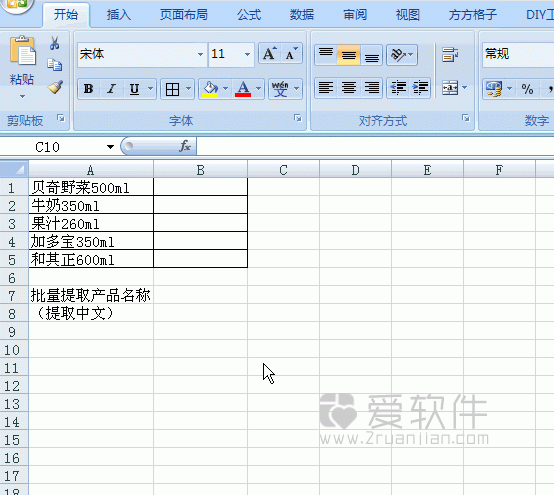Set top vertical alignment

[326, 54]
